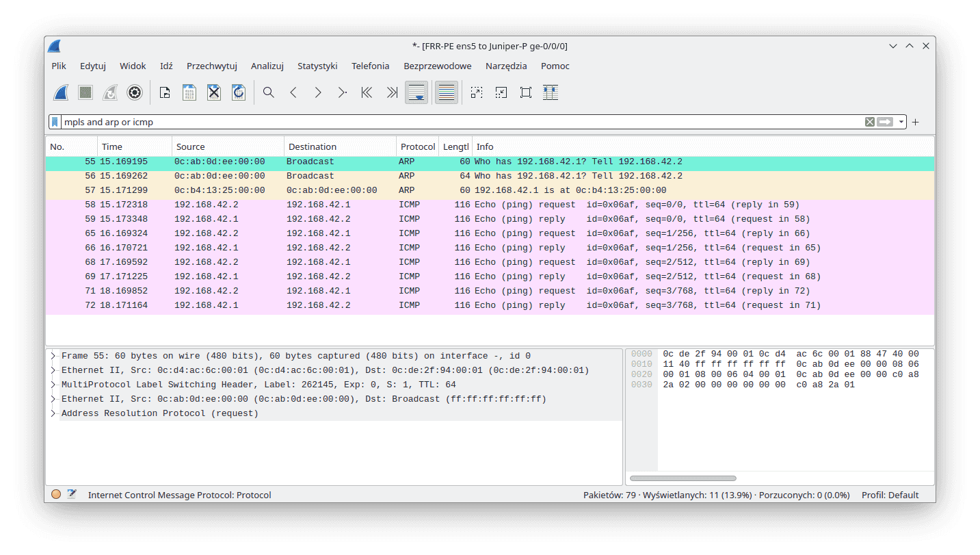Edit the capture comment via pencil icon
The width and height of the screenshot is (980, 555).
tap(72, 493)
